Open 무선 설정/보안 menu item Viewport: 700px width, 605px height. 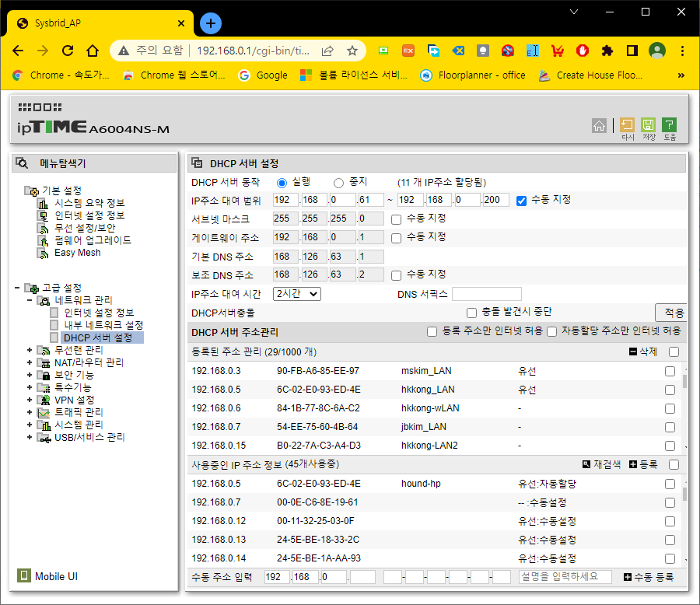85,228
